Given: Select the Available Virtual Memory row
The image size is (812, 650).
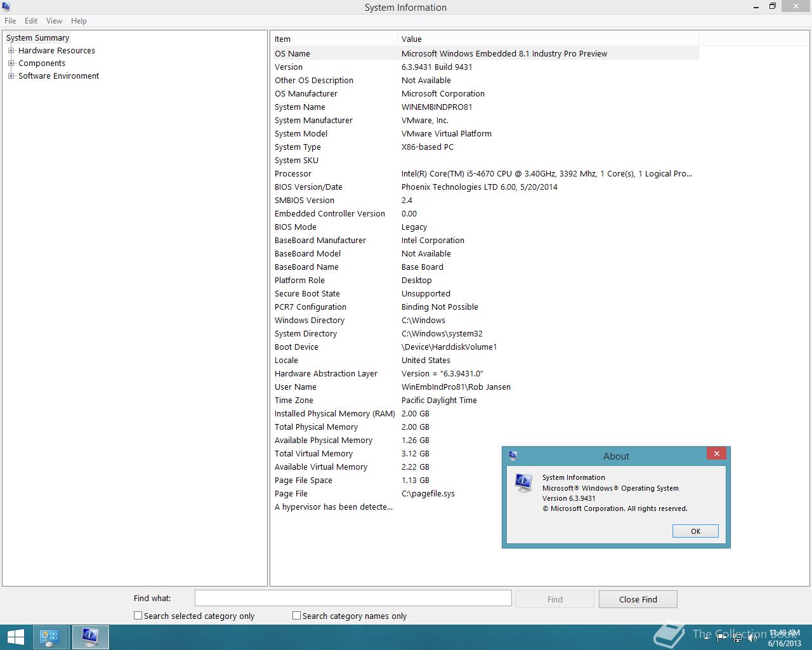Looking at the screenshot, I should coord(387,467).
